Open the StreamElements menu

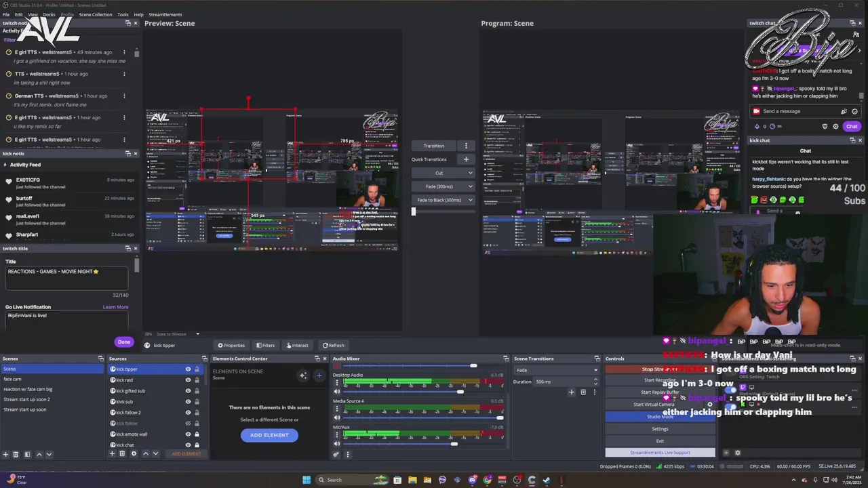click(x=164, y=14)
